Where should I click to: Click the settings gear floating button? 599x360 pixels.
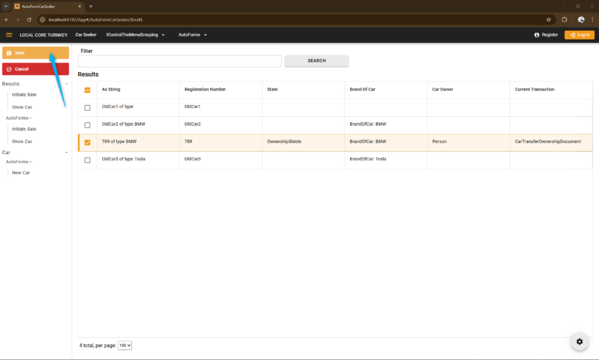pos(579,341)
